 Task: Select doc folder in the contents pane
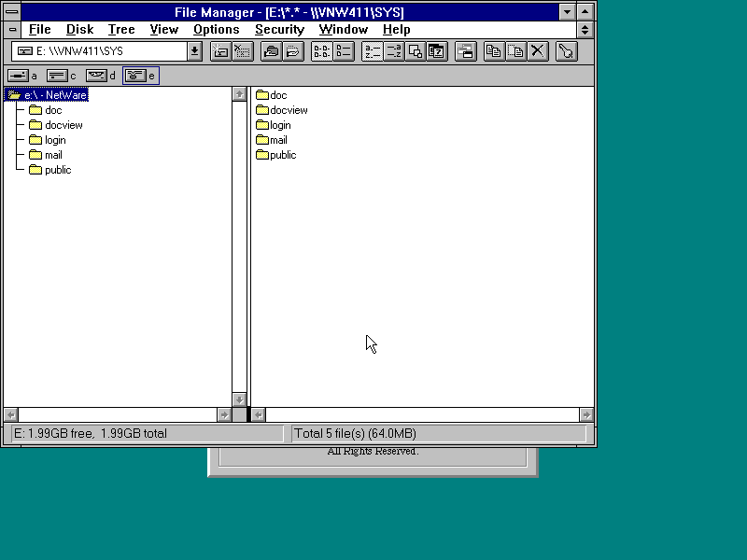272,95
